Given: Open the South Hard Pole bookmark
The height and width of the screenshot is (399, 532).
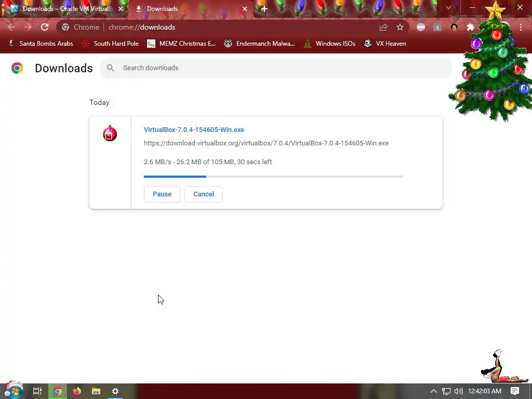Looking at the screenshot, I should coord(111,44).
